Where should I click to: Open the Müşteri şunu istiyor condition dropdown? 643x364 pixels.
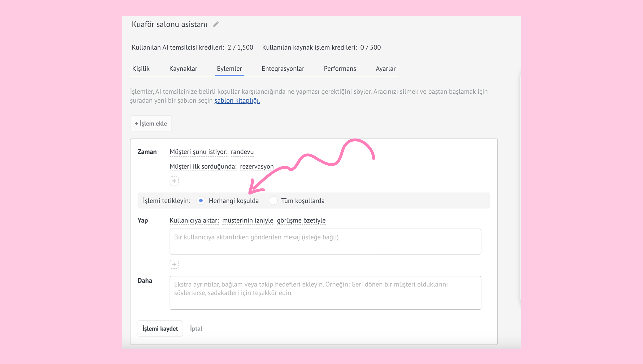[199, 152]
